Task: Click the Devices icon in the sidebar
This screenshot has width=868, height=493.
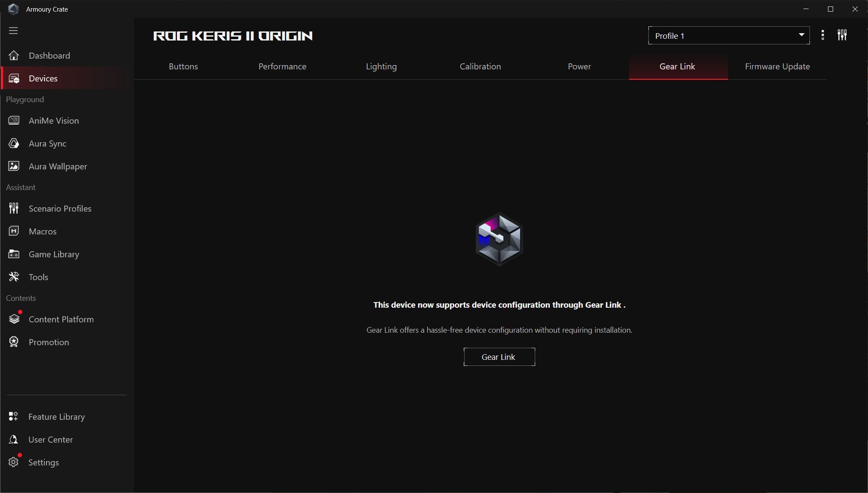Action: coord(14,78)
